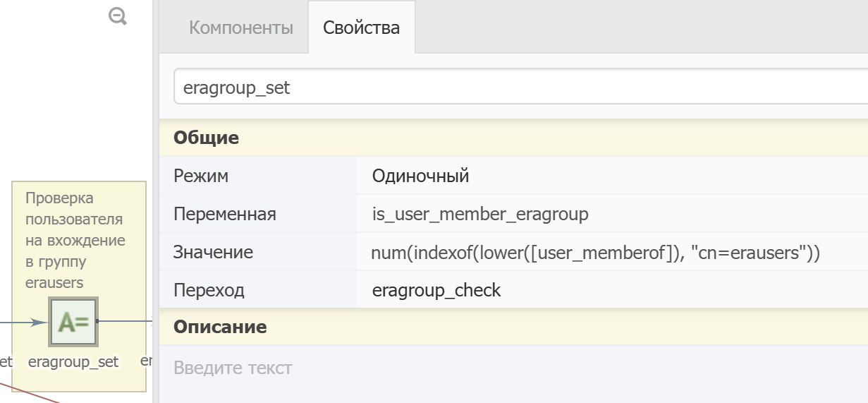
Task: Edit the Значение expression field
Action: [595, 252]
